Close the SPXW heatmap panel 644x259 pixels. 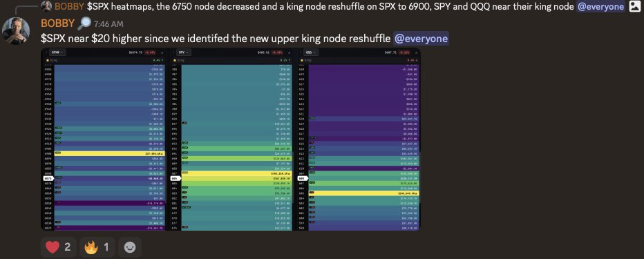point(162,52)
